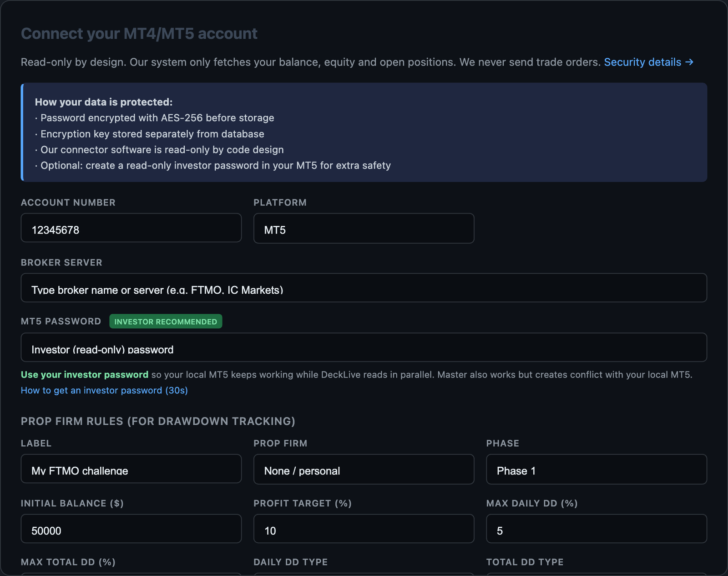Click the 'Daily DD Type' label
Viewport: 728px width, 576px height.
[x=291, y=562]
